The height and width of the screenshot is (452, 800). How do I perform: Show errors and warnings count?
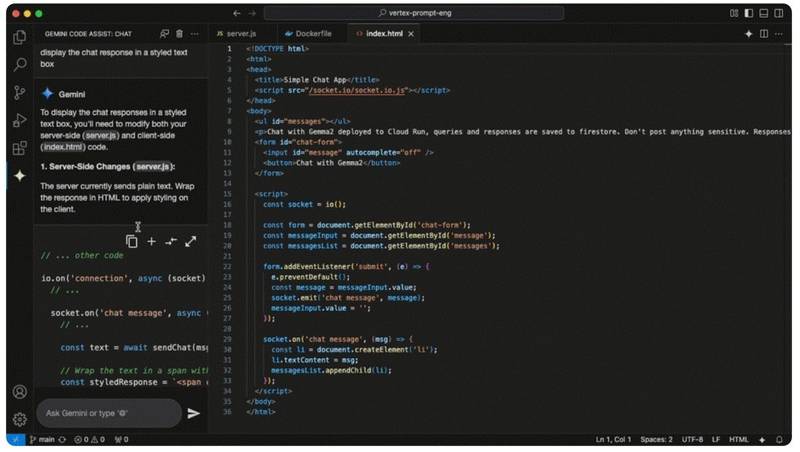(x=90, y=440)
